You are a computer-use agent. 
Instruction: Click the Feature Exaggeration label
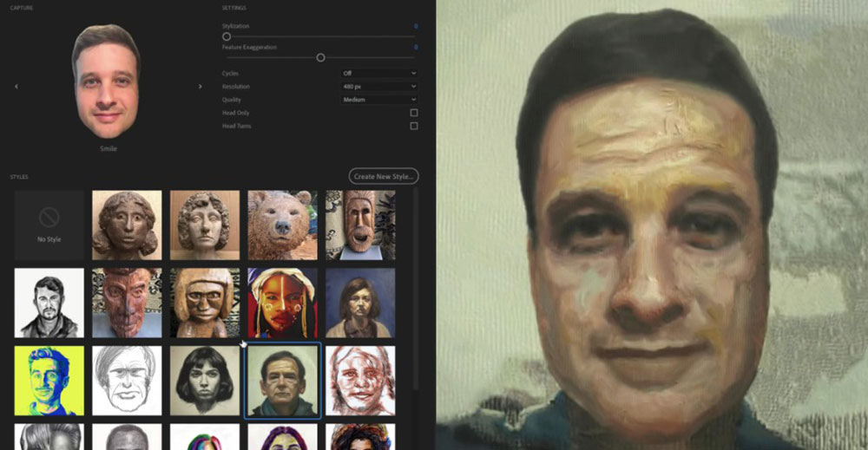pyautogui.click(x=249, y=47)
